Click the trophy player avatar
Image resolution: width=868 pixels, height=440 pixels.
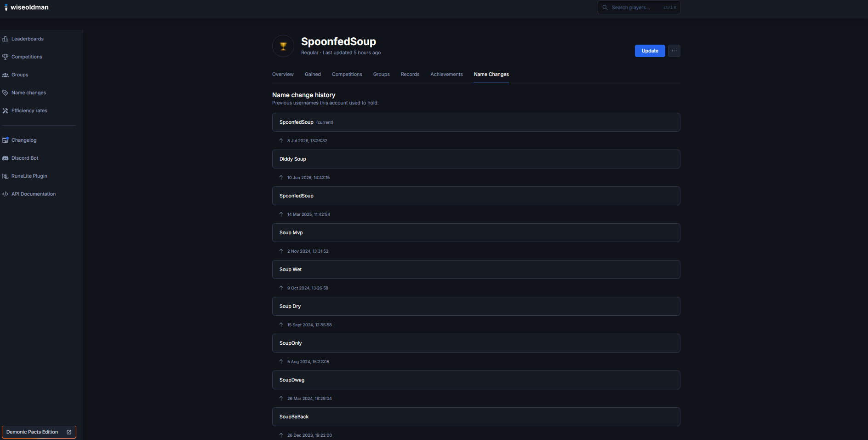[x=283, y=46]
